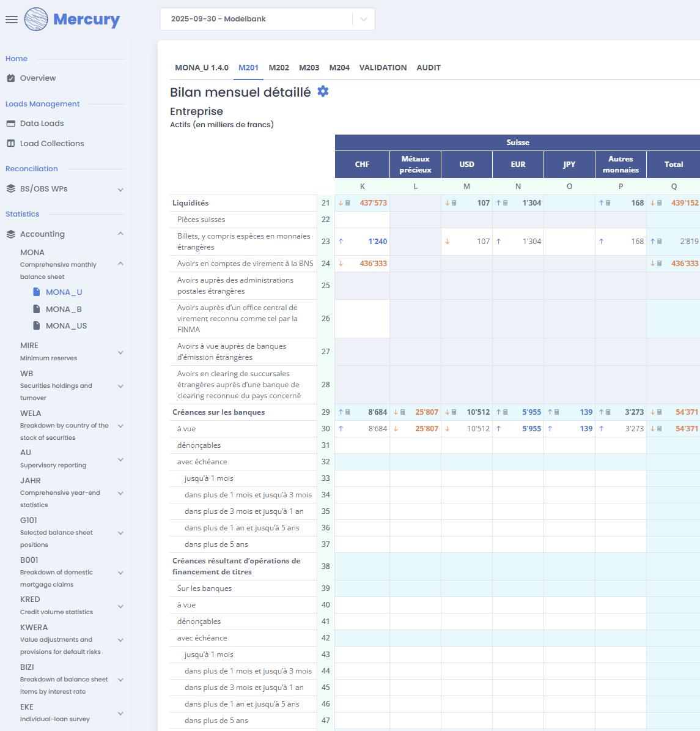This screenshot has width=700, height=731.
Task: Collapse the Accounting section chevron
Action: [x=120, y=234]
